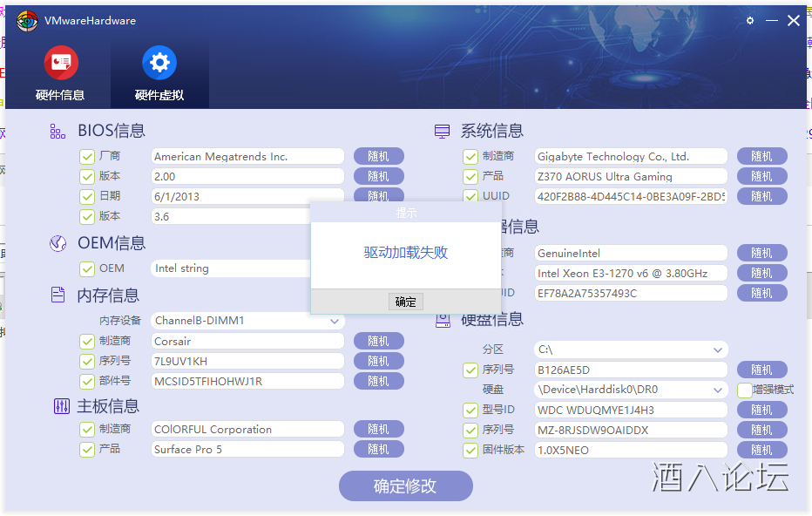Open the settings gear in the title bar
This screenshot has width=812, height=516.
click(x=750, y=21)
